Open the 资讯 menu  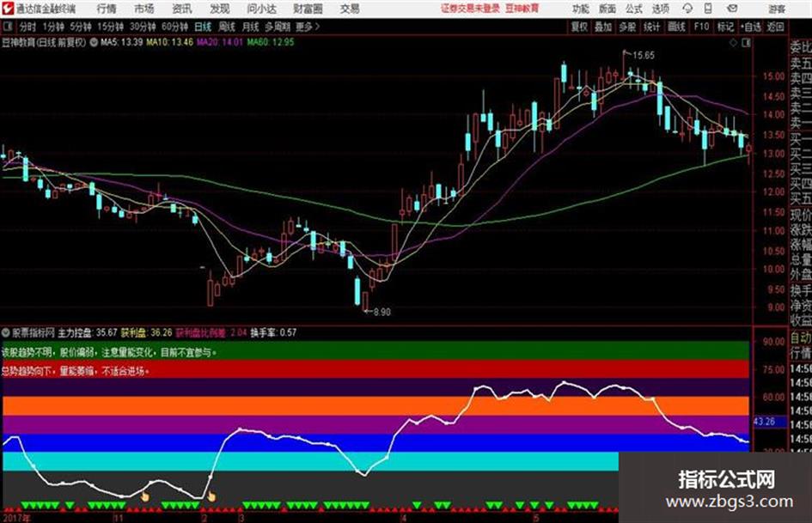click(x=182, y=9)
